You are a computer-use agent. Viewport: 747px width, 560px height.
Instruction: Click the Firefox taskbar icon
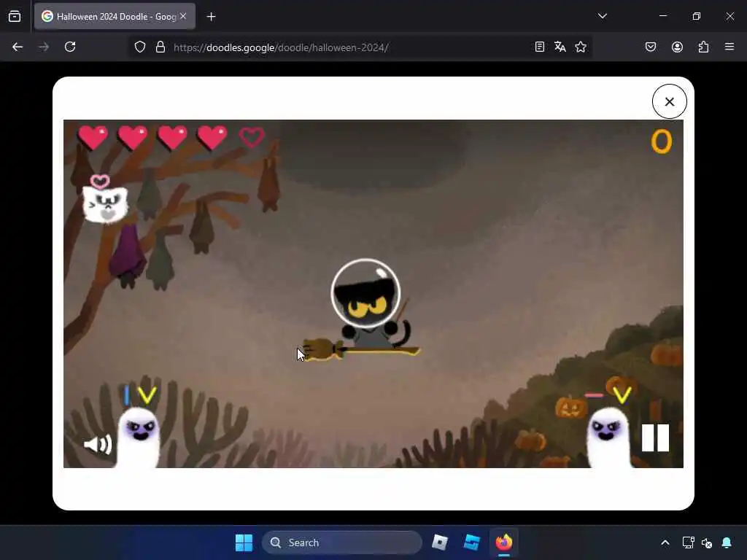[x=503, y=542]
